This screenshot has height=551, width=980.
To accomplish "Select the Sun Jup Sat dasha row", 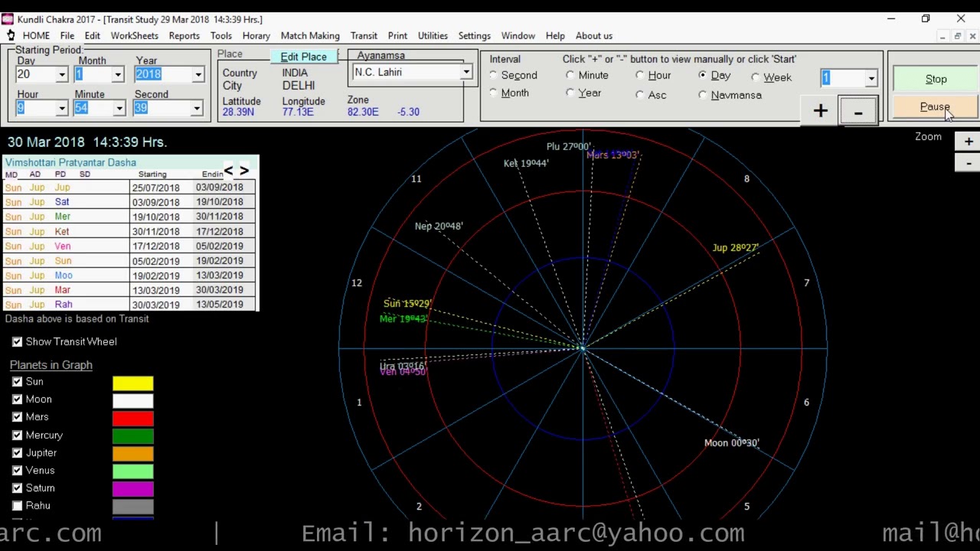I will click(x=130, y=202).
